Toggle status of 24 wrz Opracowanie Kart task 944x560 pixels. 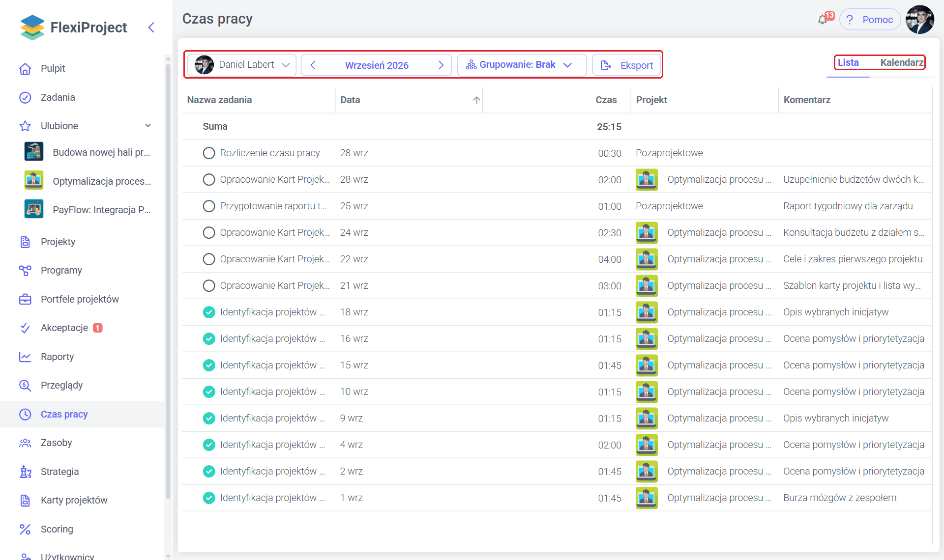[209, 232]
